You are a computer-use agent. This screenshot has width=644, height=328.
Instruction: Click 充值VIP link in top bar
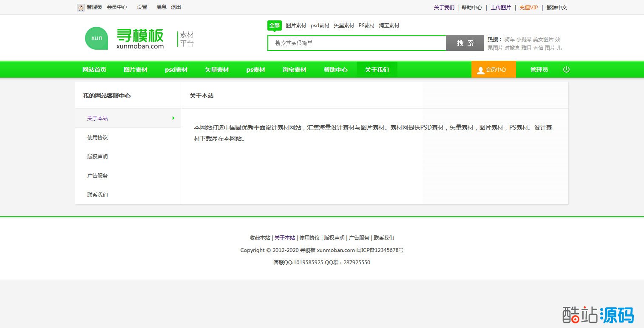point(528,8)
